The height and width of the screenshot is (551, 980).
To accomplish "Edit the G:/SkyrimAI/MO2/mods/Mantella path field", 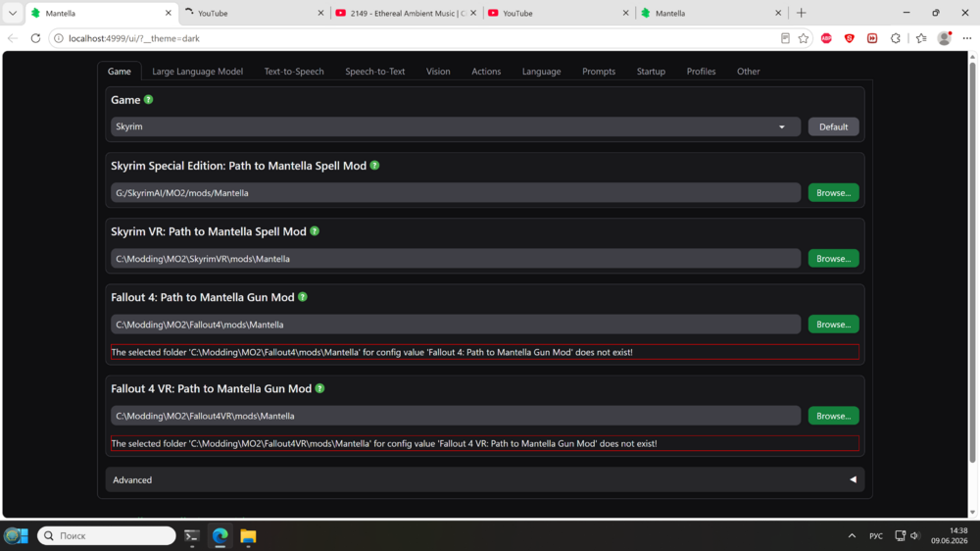I will [456, 192].
